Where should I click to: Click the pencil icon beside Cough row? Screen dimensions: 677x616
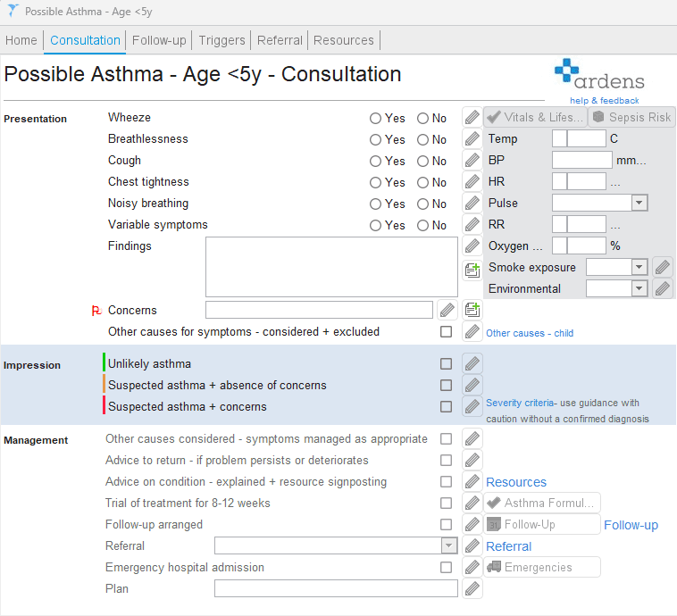tap(472, 160)
